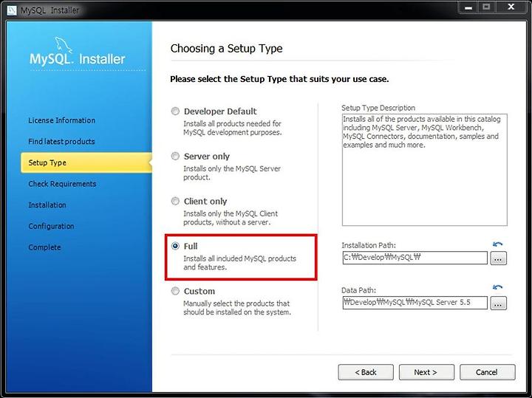Select the Developer Default setup type
This screenshot has height=398, width=532.
coord(175,111)
